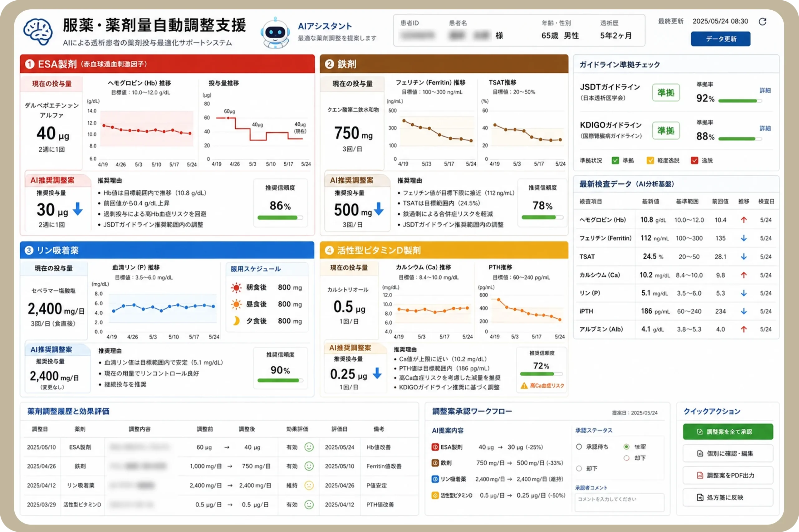Click the 高Ca血症リスク warning triangle icon

[x=524, y=385]
